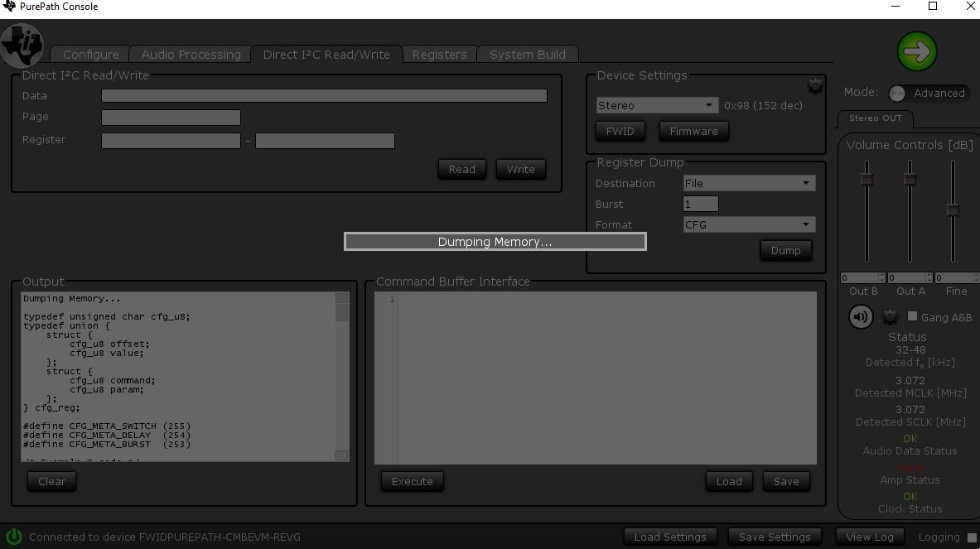Open the Stereo device dropdown
980x549 pixels.
coord(656,105)
